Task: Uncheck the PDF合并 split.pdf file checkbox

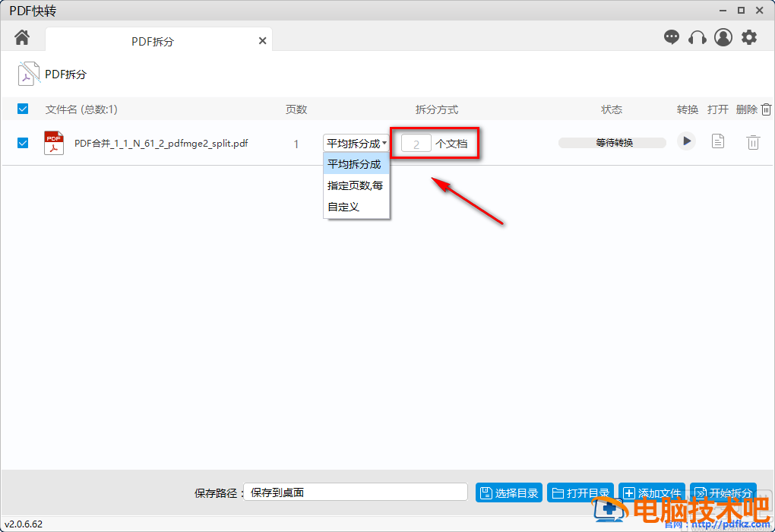Action: [23, 143]
